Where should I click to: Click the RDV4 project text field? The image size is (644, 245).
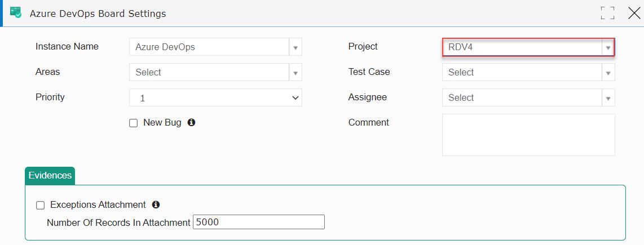coord(522,47)
